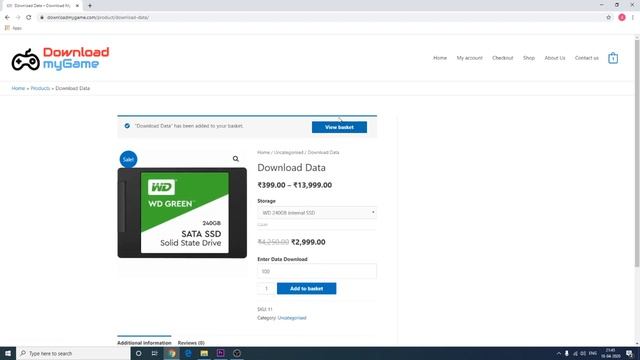Open the Storage dropdown
This screenshot has width=640, height=360.
[x=317, y=213]
